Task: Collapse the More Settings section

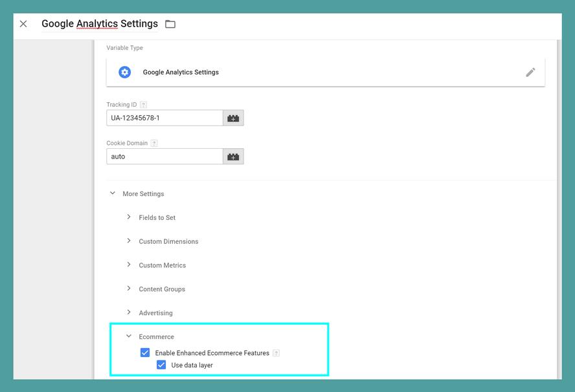Action: (x=113, y=193)
